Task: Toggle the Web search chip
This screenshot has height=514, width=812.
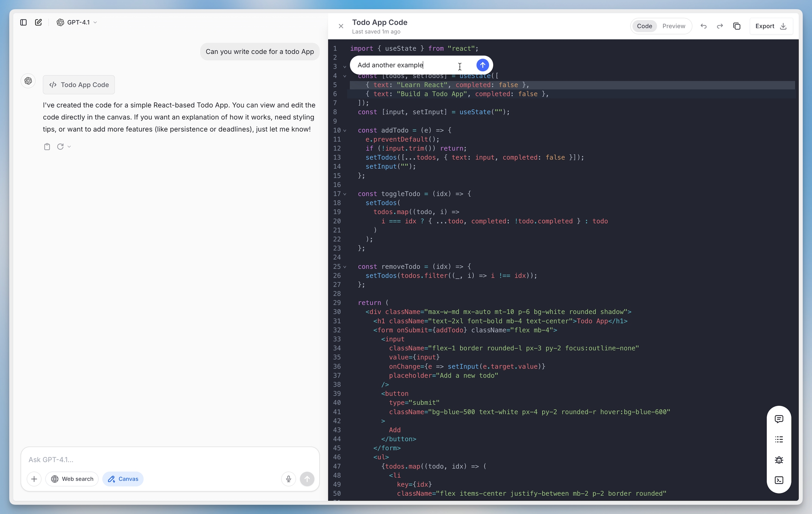Action: (72, 479)
